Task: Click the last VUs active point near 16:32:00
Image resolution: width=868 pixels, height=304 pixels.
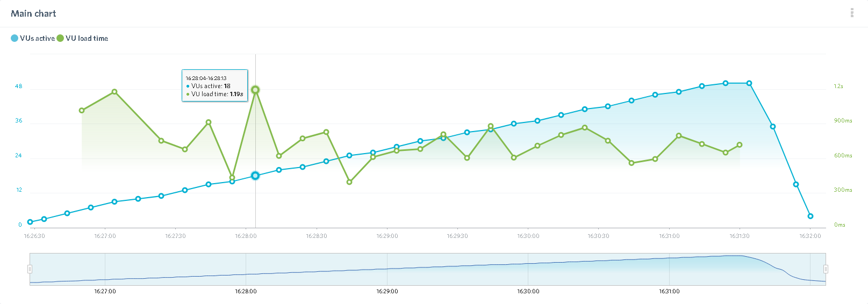Action: click(x=810, y=216)
